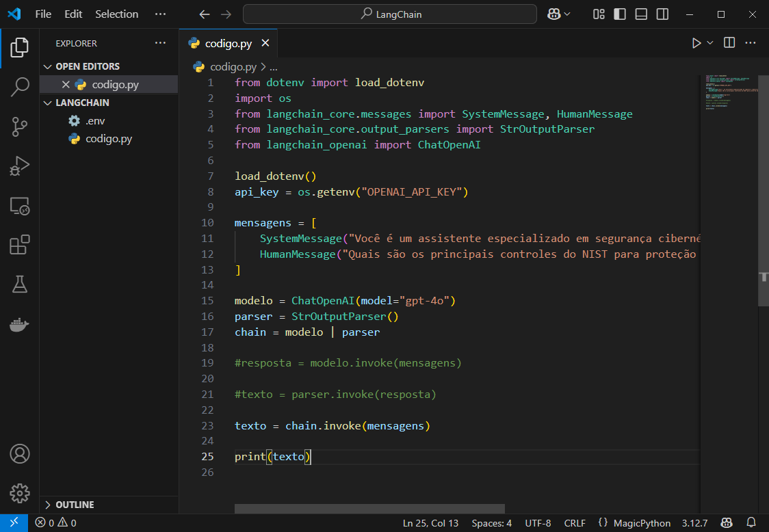Viewport: 769px width, 532px height.
Task: Click the word ChatOpenAI on line 15
Action: click(323, 301)
